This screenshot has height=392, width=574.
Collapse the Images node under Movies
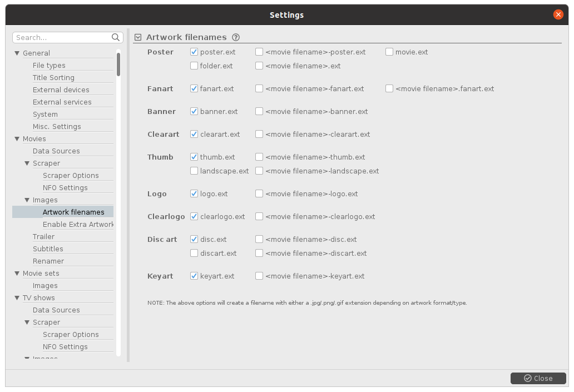coord(27,200)
